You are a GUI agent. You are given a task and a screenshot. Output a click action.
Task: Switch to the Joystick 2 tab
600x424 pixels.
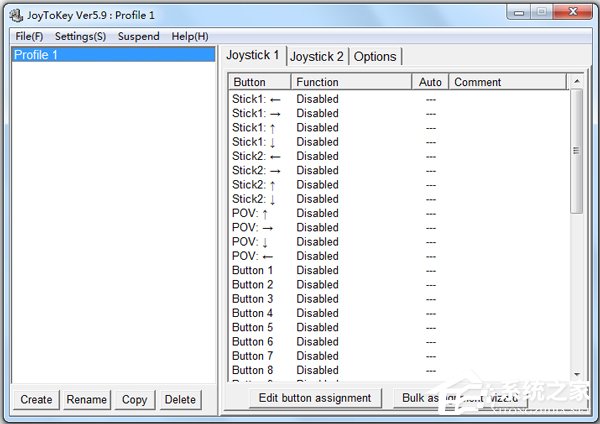[x=317, y=57]
